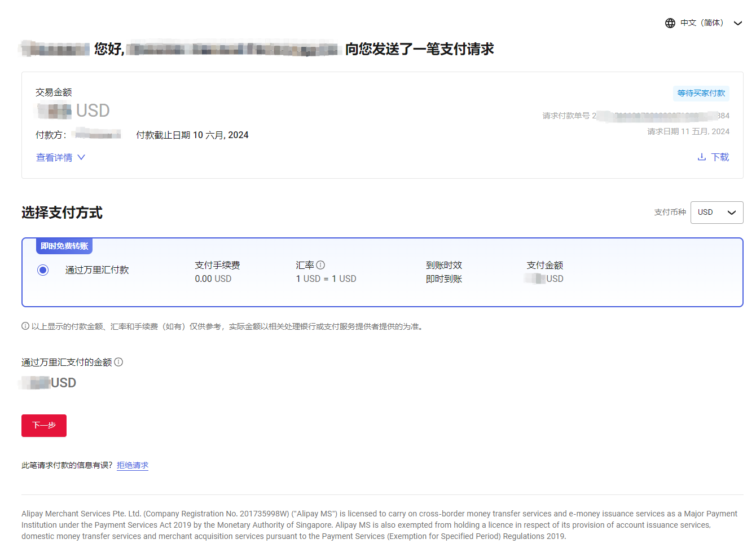The width and height of the screenshot is (756, 548).
Task: Click the 下一步 button
Action: click(43, 426)
